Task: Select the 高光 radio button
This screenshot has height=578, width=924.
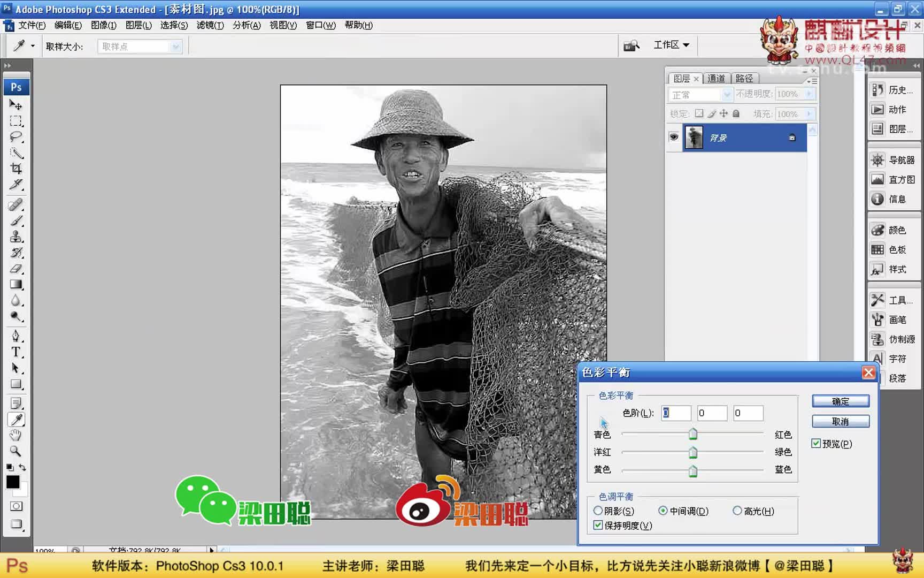Action: (x=737, y=511)
